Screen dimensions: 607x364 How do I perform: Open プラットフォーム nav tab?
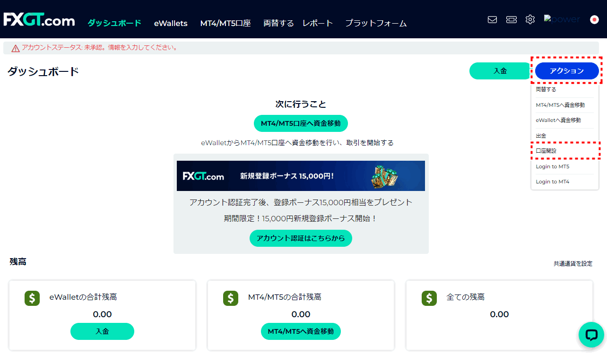point(376,23)
